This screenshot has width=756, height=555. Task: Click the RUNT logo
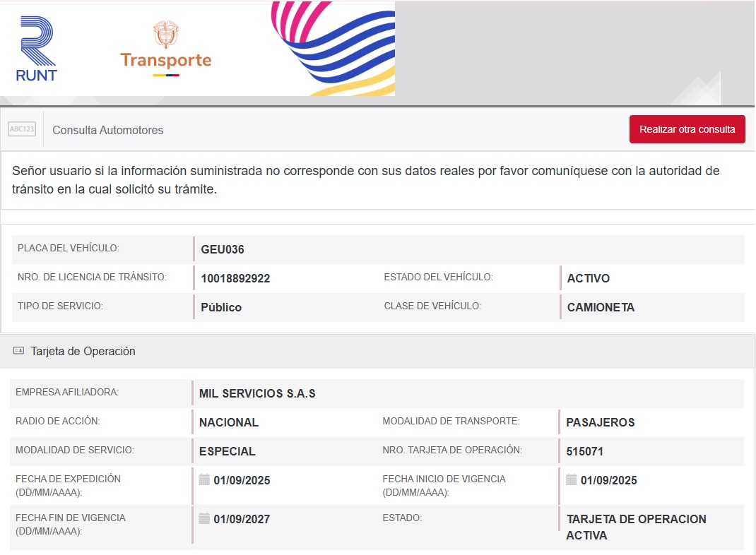point(37,49)
